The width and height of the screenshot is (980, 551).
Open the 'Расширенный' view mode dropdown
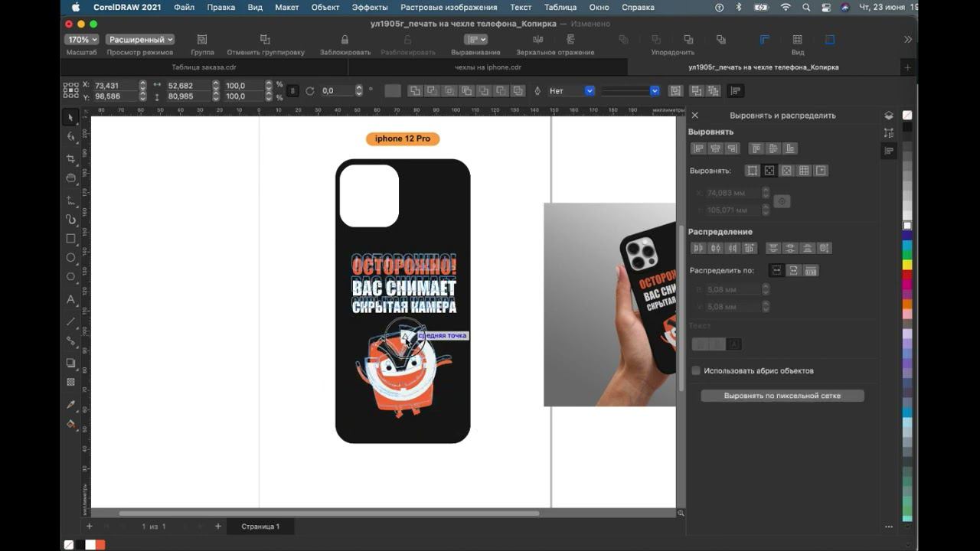point(140,39)
